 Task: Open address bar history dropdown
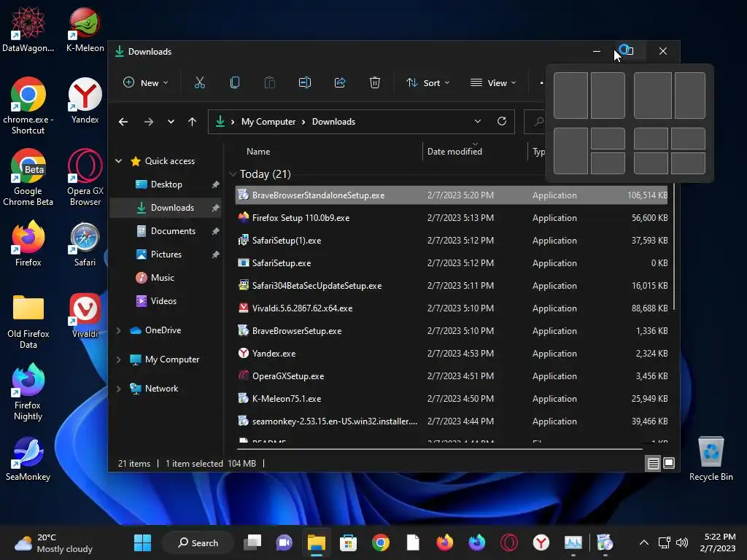tap(477, 122)
